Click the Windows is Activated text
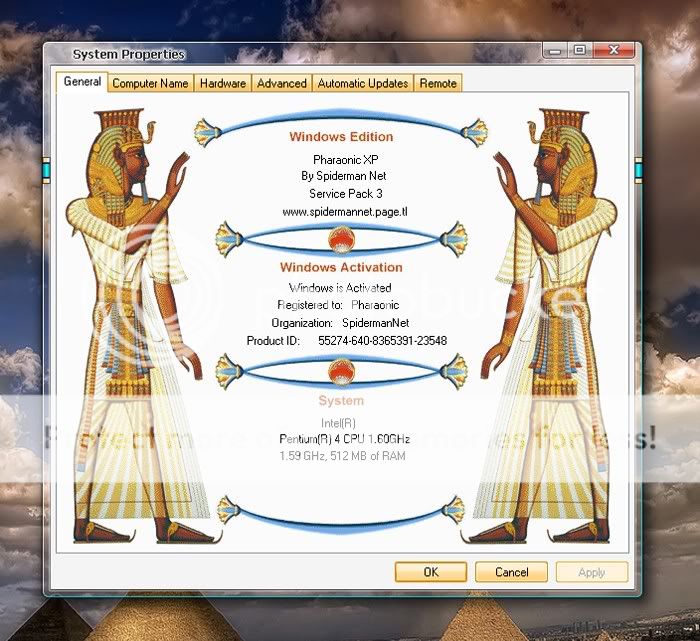The image size is (700, 641). click(340, 287)
